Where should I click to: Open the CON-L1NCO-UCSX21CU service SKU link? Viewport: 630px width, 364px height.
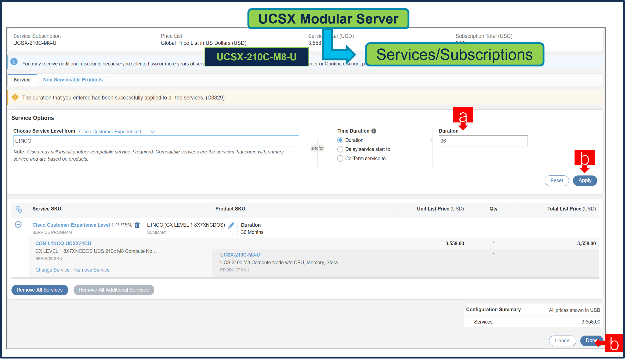[64, 246]
